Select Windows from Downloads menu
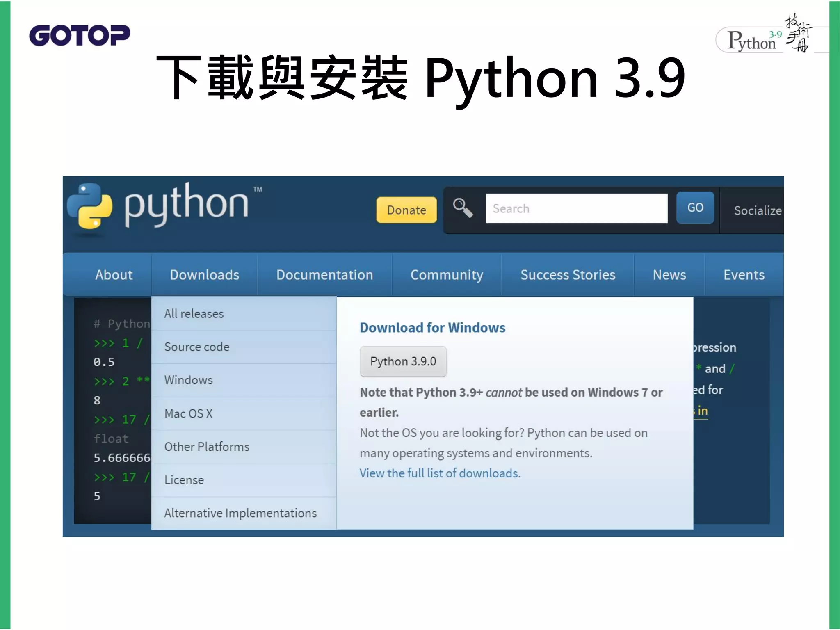 point(244,380)
